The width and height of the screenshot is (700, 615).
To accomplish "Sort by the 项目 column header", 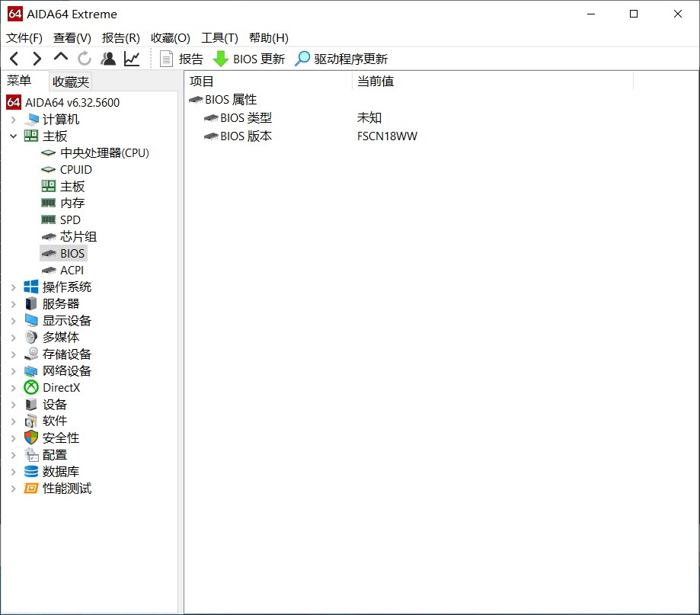I will [x=268, y=82].
